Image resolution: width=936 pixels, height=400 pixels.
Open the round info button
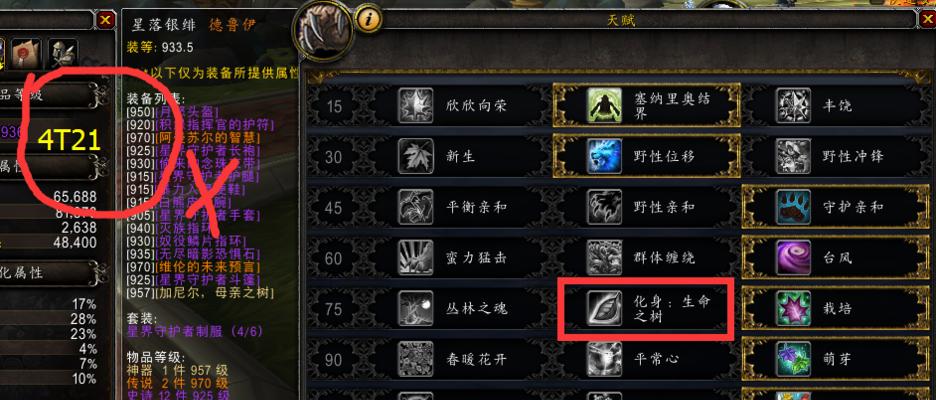[368, 20]
